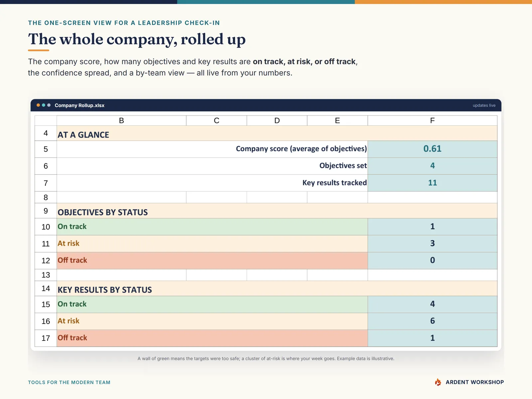The width and height of the screenshot is (532, 399).
Task: Click the key results tracked value 11
Action: 432,183
